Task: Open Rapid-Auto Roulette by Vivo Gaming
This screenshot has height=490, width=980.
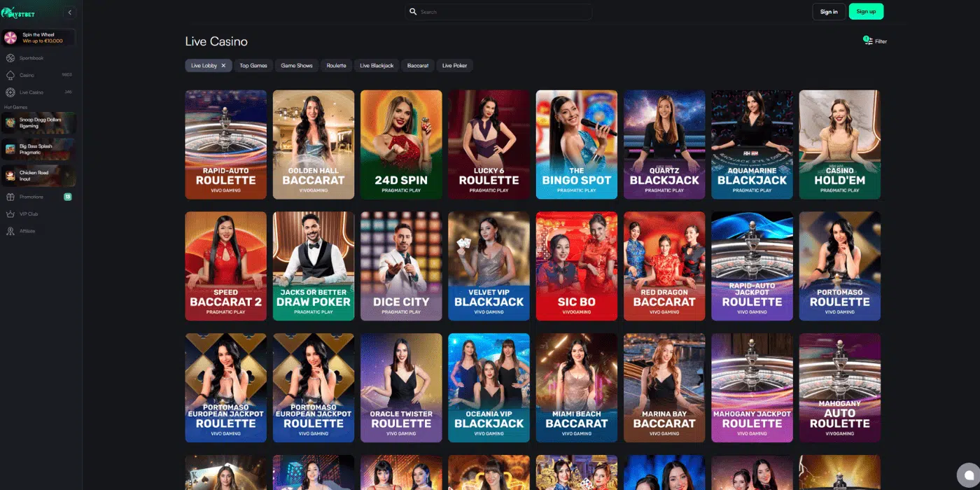Action: (226, 145)
